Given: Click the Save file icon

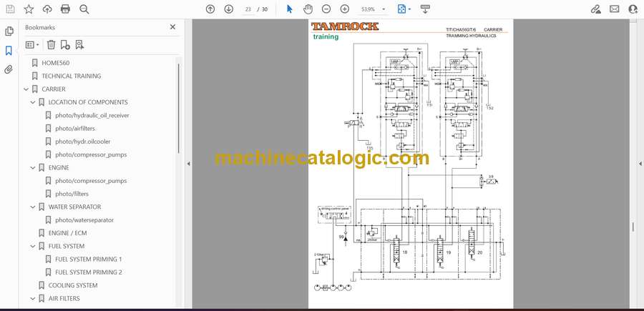Looking at the screenshot, I should [x=10, y=9].
